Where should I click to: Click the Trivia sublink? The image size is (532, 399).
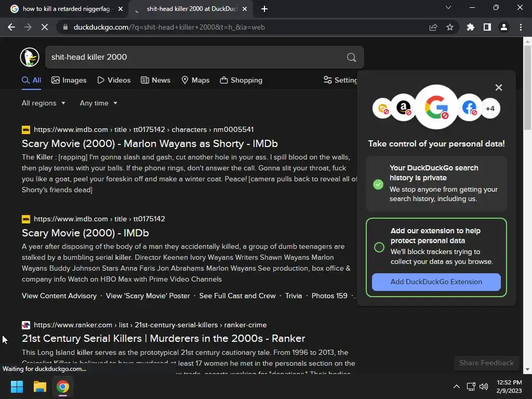(294, 296)
